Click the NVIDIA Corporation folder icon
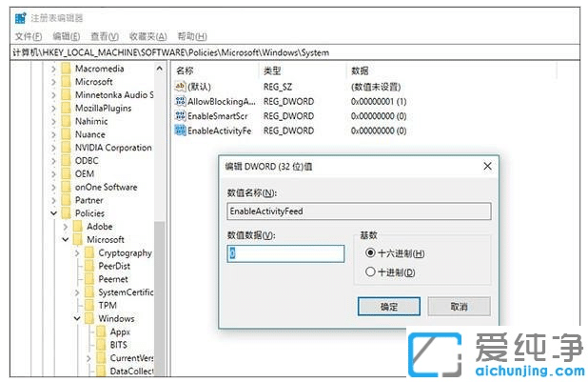The image size is (588, 382). coord(66,148)
